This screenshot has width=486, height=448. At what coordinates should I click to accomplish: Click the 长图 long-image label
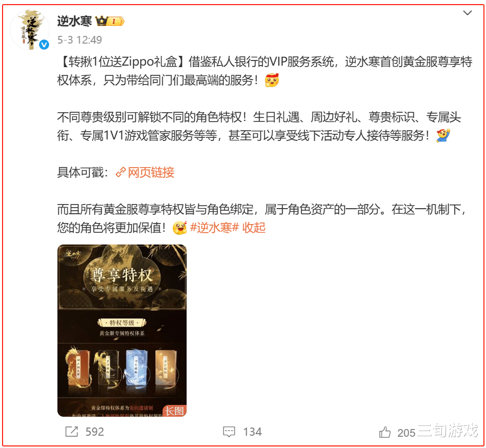click(x=174, y=411)
